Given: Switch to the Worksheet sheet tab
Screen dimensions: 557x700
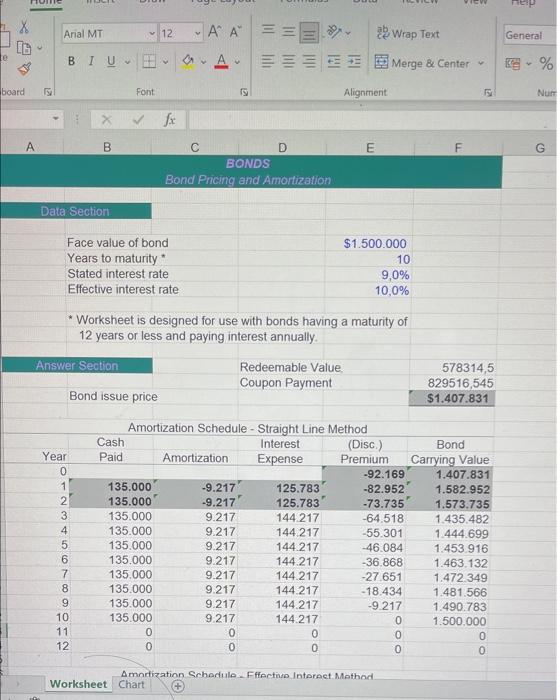Looking at the screenshot, I should 78,684.
